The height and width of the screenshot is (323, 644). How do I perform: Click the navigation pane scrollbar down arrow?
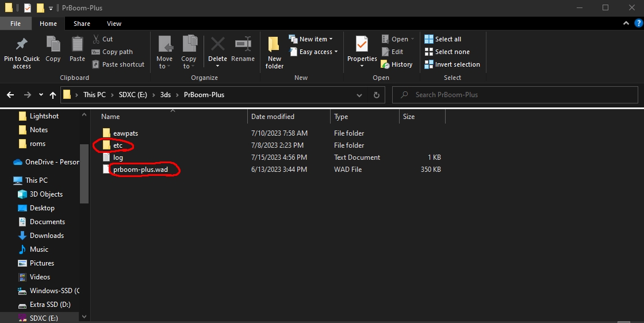84,317
